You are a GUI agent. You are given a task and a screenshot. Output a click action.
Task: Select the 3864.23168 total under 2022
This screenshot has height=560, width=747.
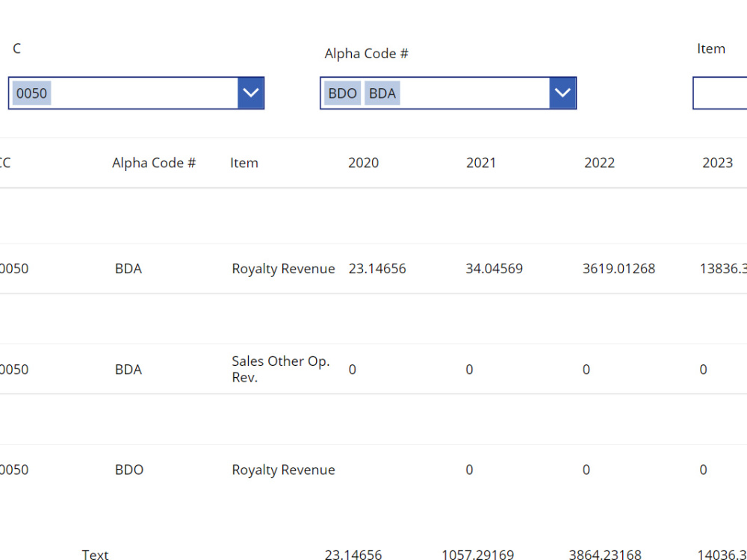point(605,554)
